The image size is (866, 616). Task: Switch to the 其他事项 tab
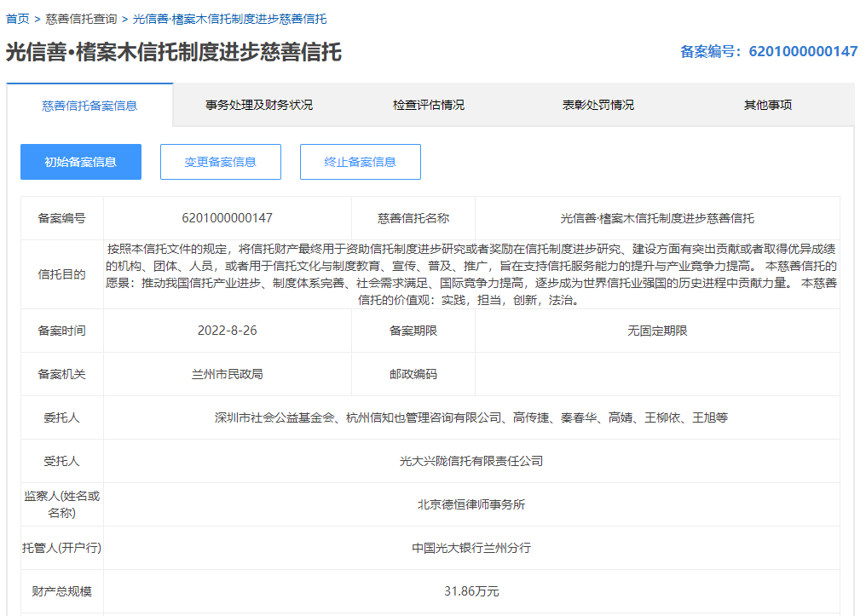(767, 106)
